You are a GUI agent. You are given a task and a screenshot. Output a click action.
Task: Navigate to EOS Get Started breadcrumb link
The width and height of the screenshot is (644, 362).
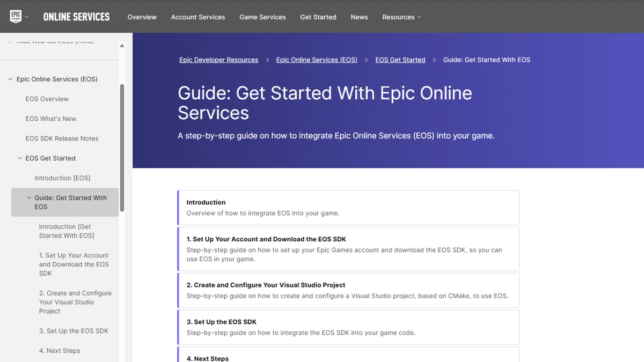point(400,60)
